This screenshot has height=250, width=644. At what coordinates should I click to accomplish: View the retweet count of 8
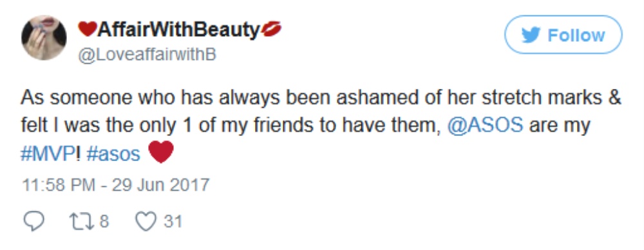pos(104,222)
